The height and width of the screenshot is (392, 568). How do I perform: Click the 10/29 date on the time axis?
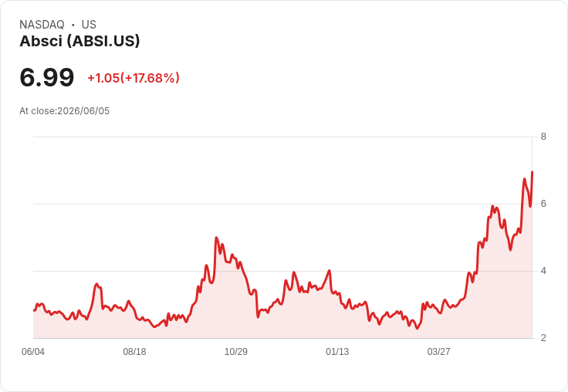[x=236, y=351]
